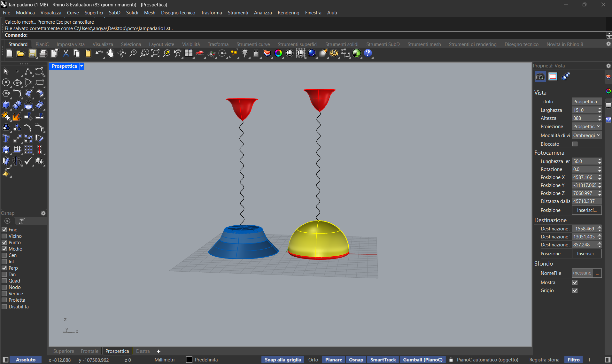612x364 pixels.
Task: Open the Superfici menu
Action: coord(94,13)
